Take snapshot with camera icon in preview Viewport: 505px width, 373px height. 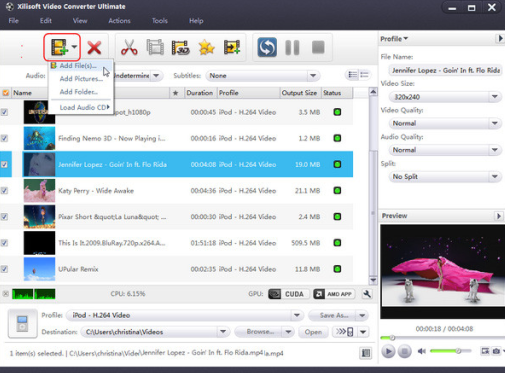[496, 351]
